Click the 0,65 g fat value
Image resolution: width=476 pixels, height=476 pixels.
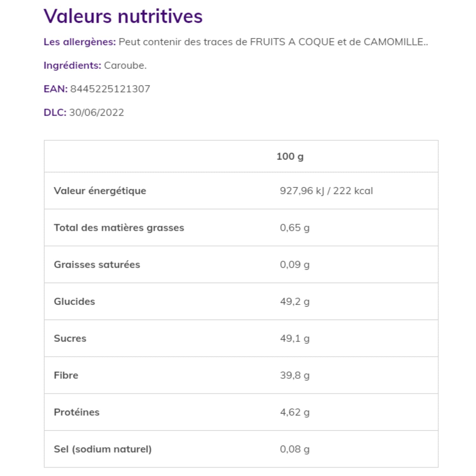click(294, 228)
